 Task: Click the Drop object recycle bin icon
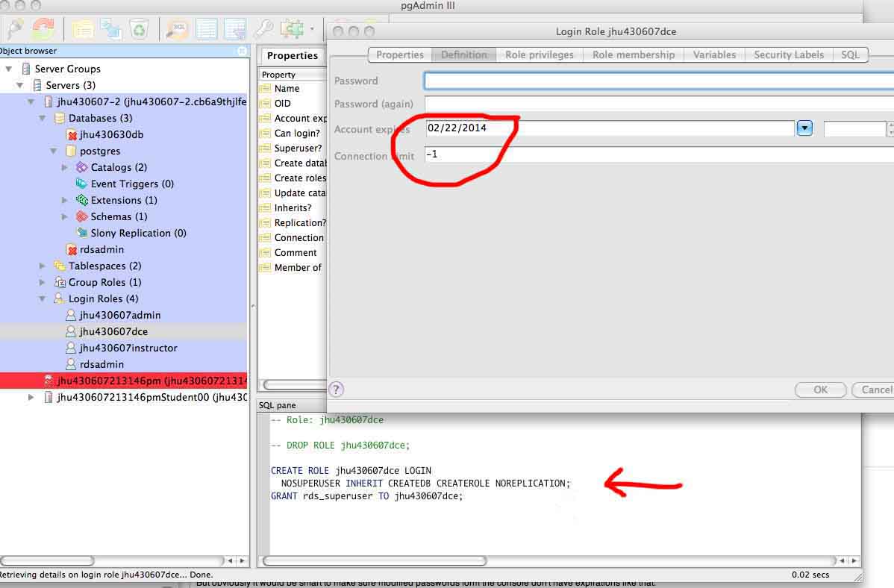pyautogui.click(x=140, y=29)
